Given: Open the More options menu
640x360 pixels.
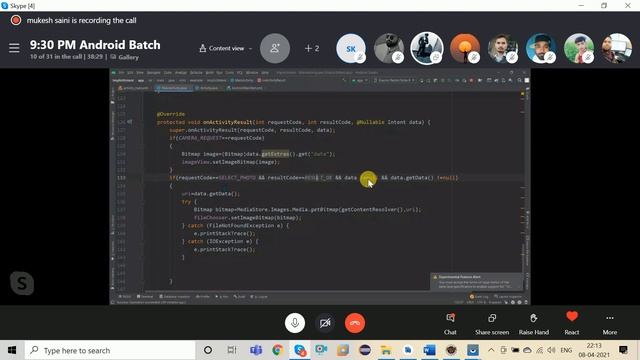Looking at the screenshot, I should tap(610, 324).
